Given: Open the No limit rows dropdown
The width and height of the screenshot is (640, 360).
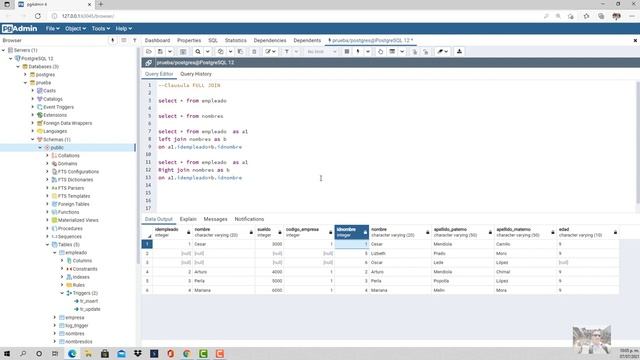Looking at the screenshot, I should [322, 51].
